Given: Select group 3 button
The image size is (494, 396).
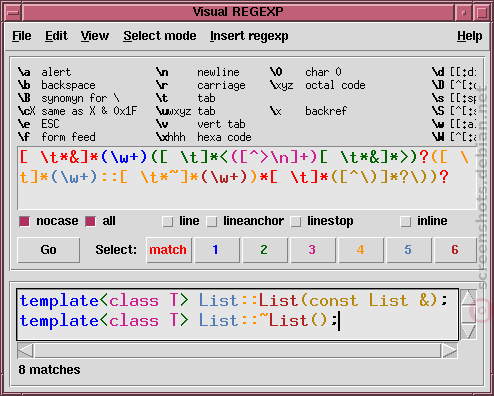Looking at the screenshot, I should (313, 250).
